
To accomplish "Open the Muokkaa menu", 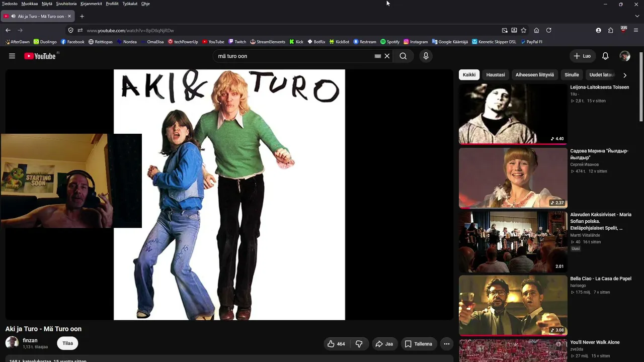I will coord(30,4).
